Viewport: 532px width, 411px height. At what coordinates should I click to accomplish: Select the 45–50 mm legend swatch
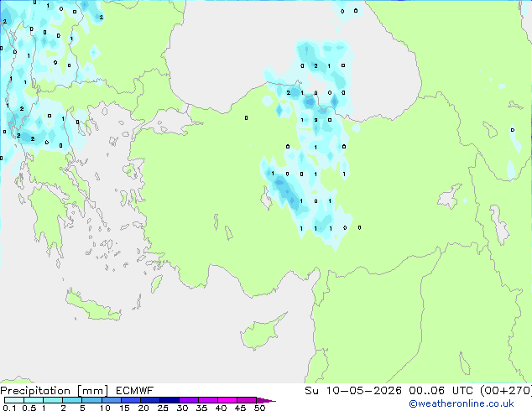(247, 400)
